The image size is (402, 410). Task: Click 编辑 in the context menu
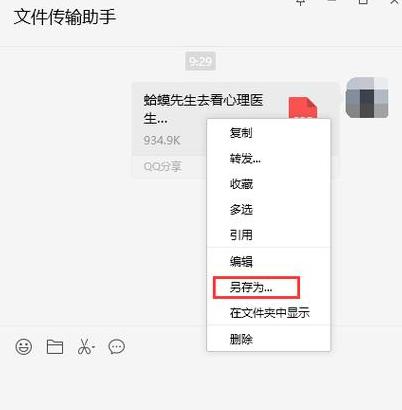click(x=241, y=262)
